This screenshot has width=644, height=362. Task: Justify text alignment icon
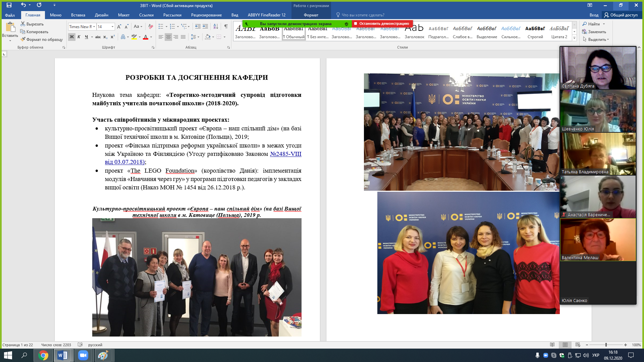tap(183, 37)
